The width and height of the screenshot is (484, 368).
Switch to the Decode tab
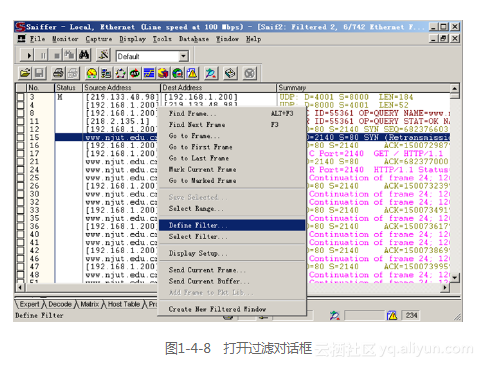coord(60,304)
